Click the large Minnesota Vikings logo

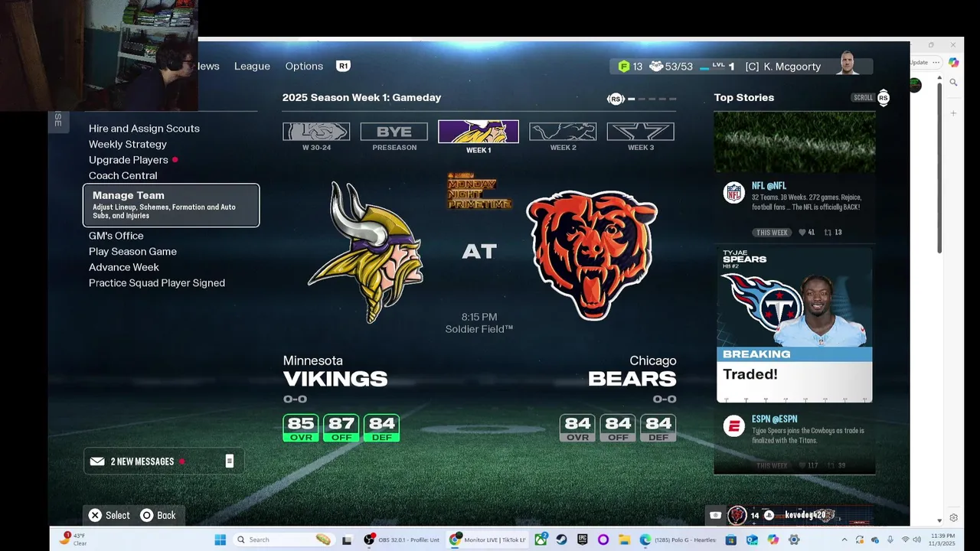[x=366, y=253]
